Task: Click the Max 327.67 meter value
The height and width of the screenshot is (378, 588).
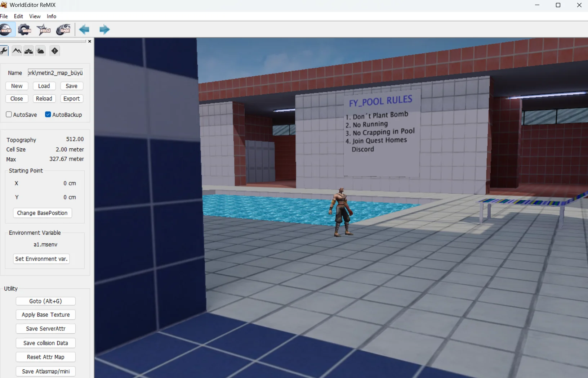Action: click(x=67, y=159)
